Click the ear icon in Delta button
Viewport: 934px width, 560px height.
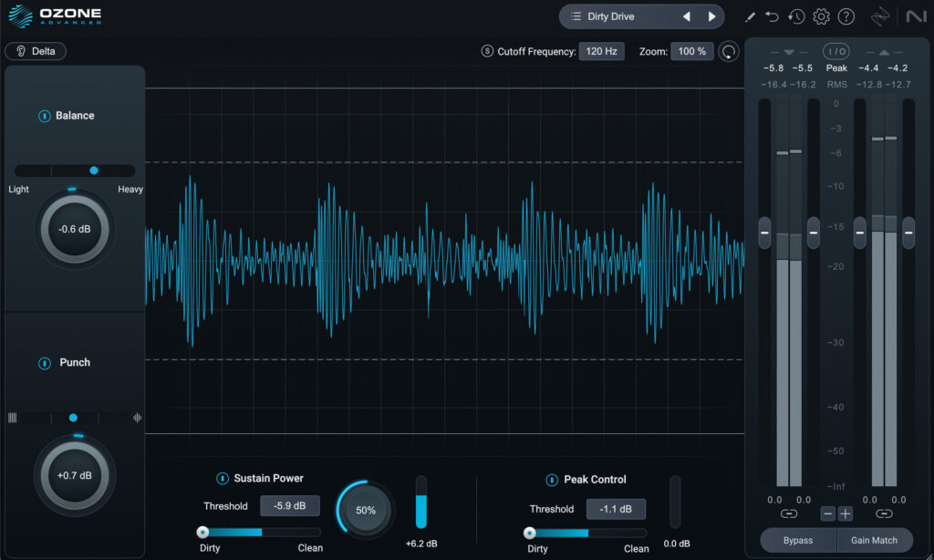[21, 51]
